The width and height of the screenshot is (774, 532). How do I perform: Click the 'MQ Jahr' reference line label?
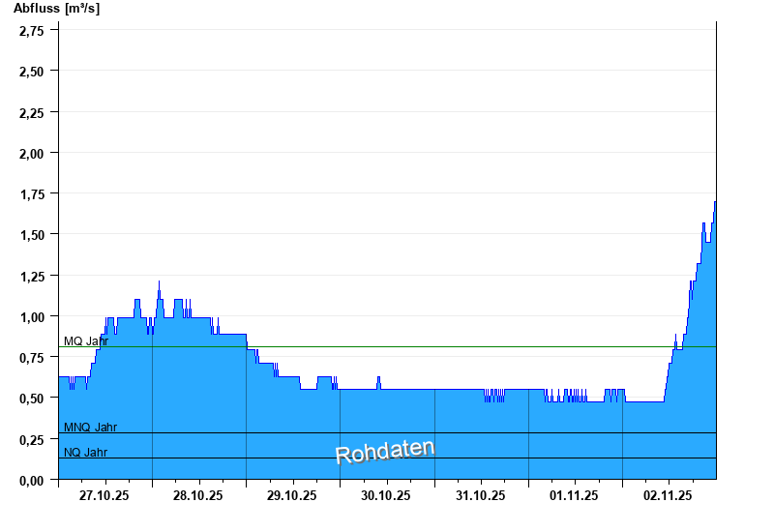[86, 341]
